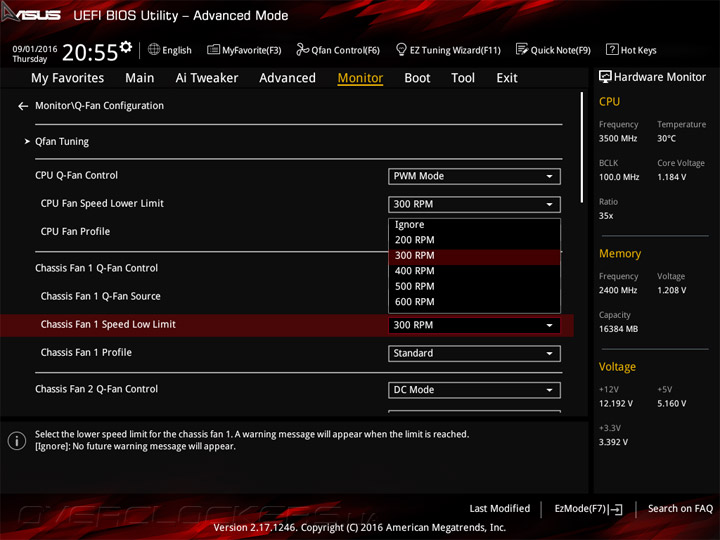
Task: Click the CPU temperature value 30°C
Action: coord(666,139)
